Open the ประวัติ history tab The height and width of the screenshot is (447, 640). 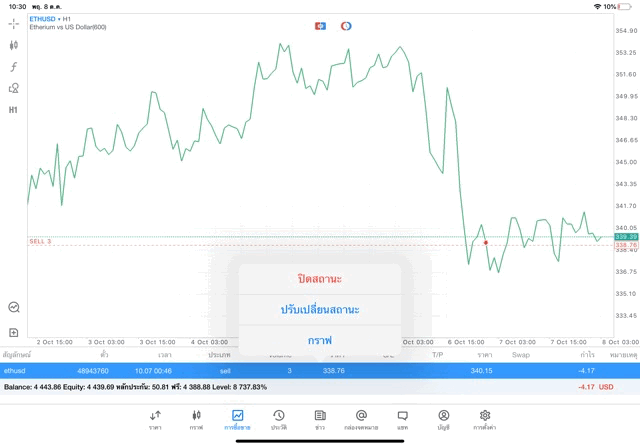tap(278, 419)
